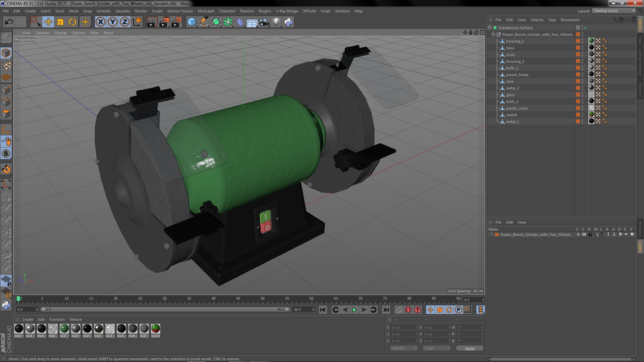Select the swich material swatch
644x362 pixels.
tap(155, 329)
